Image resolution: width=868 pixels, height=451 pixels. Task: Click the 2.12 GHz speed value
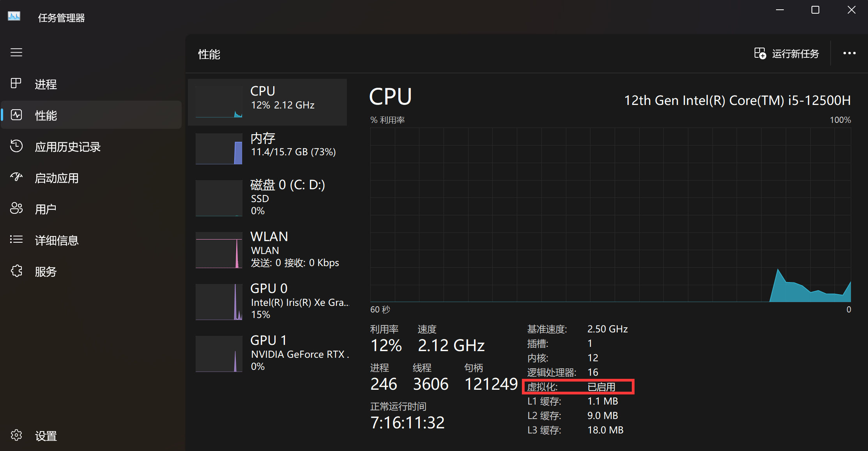451,346
